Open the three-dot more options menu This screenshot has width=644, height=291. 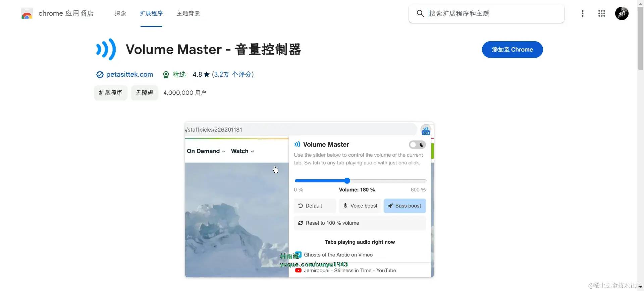(583, 13)
